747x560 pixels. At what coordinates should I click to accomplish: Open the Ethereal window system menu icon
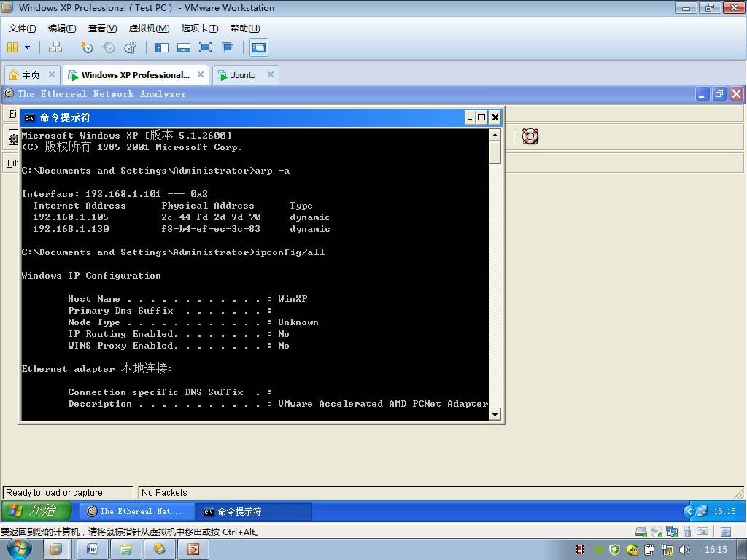(x=9, y=93)
